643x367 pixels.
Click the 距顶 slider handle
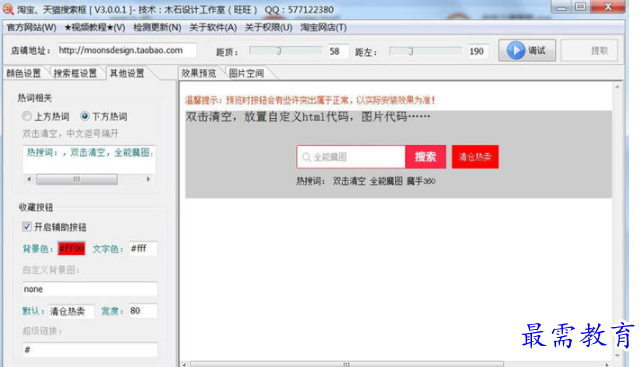[x=278, y=51]
